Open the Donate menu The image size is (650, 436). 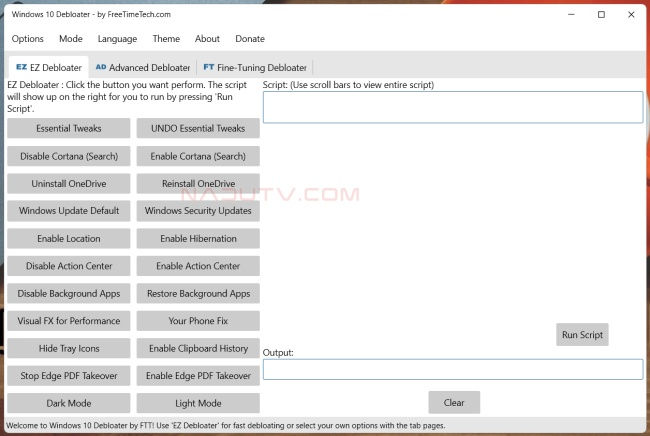pyautogui.click(x=250, y=39)
